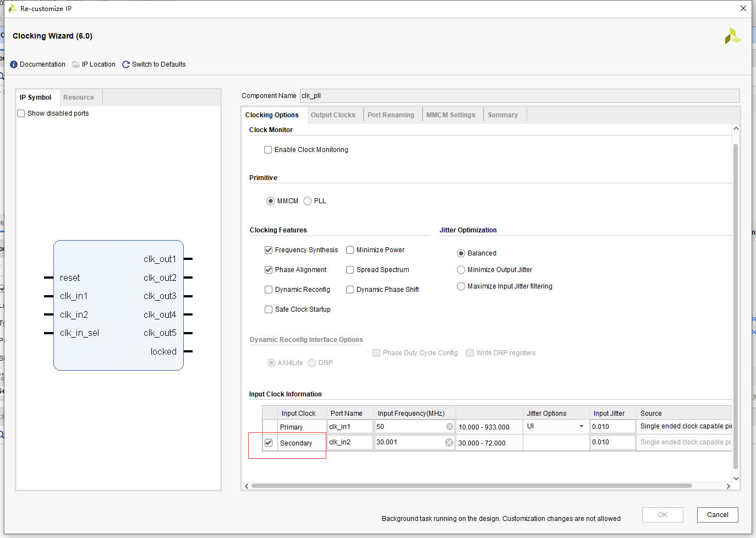Click the horizontal scrollbar right arrow
This screenshot has height=538, width=756.
(728, 486)
